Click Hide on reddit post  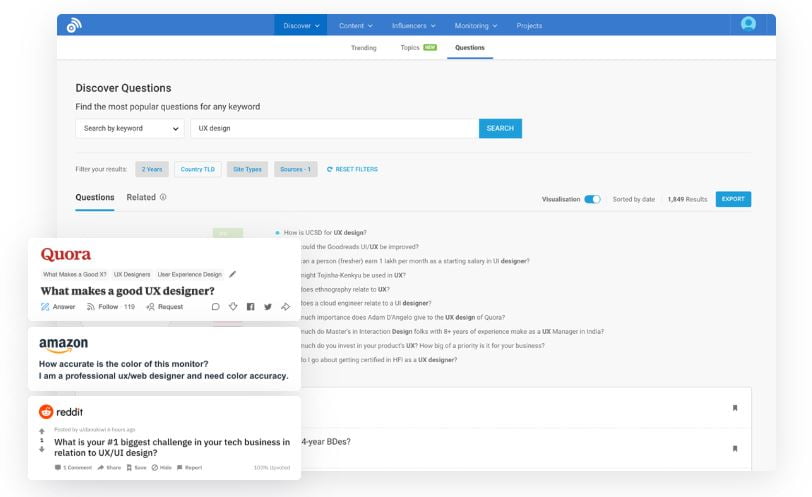[x=162, y=467]
